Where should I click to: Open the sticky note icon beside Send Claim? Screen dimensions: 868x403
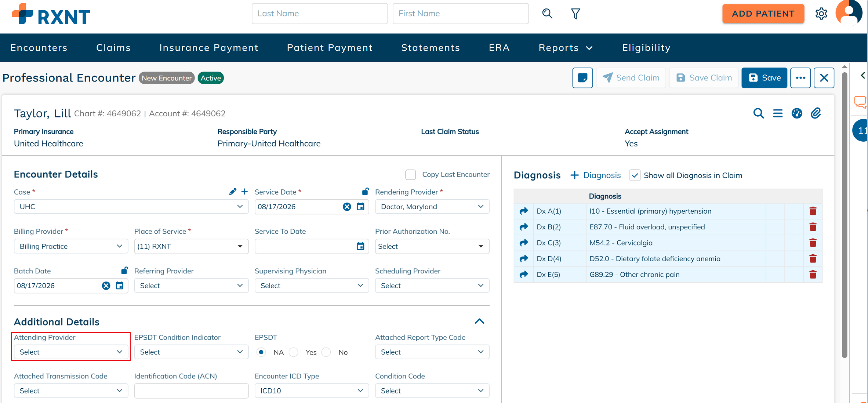[582, 78]
